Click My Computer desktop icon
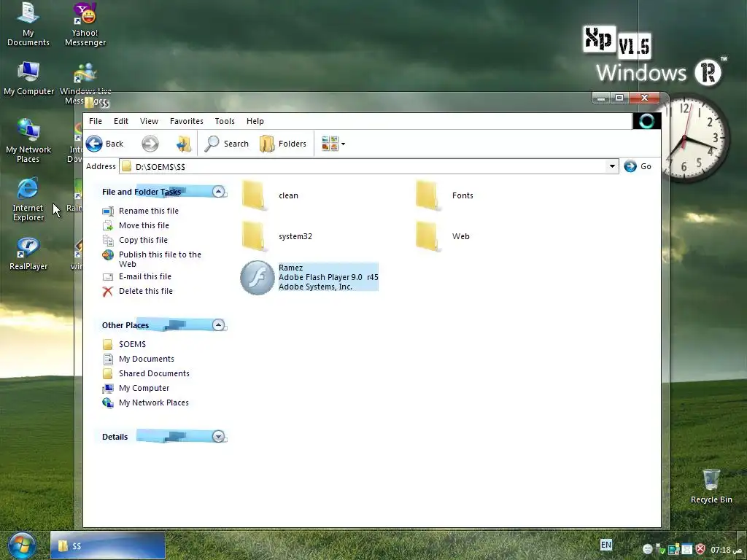The width and height of the screenshot is (747, 560). pyautogui.click(x=28, y=79)
